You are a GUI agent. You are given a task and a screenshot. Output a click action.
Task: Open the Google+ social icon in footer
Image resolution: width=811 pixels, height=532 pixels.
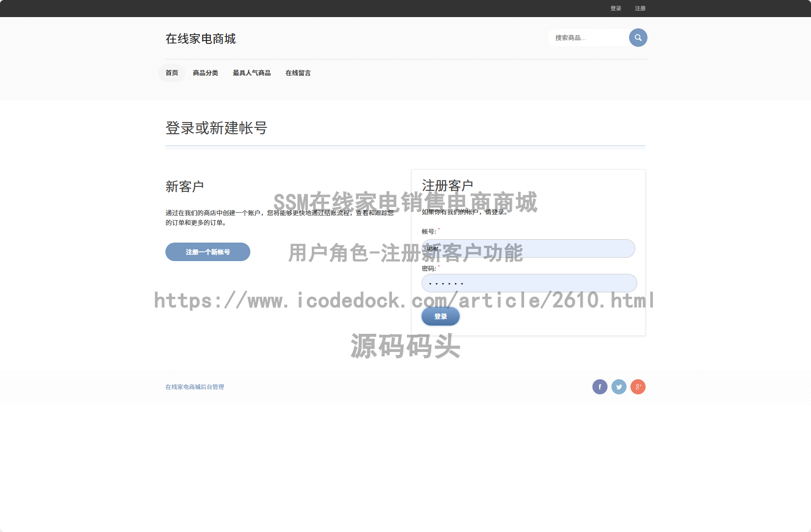pyautogui.click(x=638, y=387)
